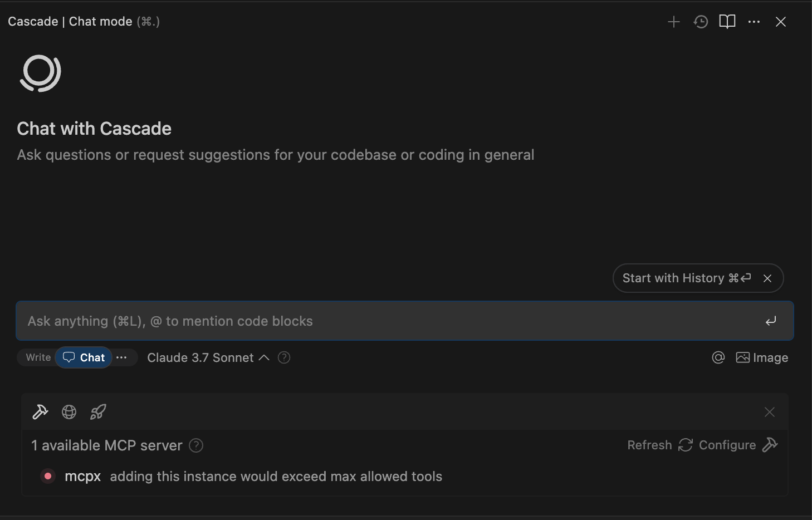
Task: Switch to Write mode
Action: pos(38,357)
